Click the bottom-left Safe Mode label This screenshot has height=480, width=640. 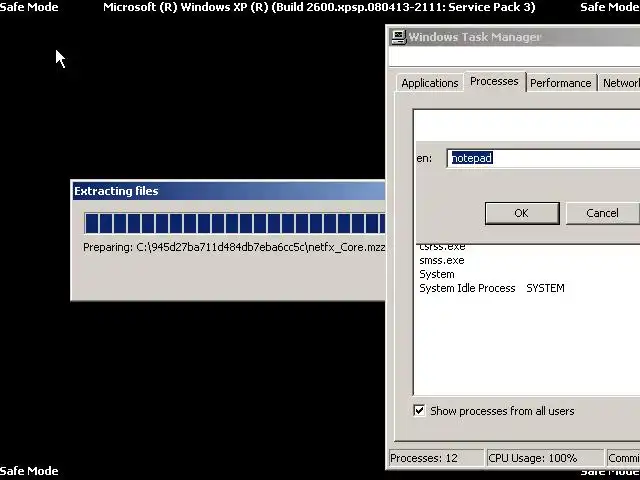tap(29, 471)
